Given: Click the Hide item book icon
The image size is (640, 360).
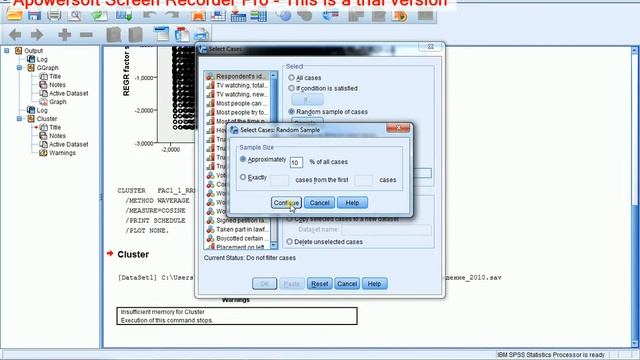Looking at the screenshot, I should pos(135,35).
